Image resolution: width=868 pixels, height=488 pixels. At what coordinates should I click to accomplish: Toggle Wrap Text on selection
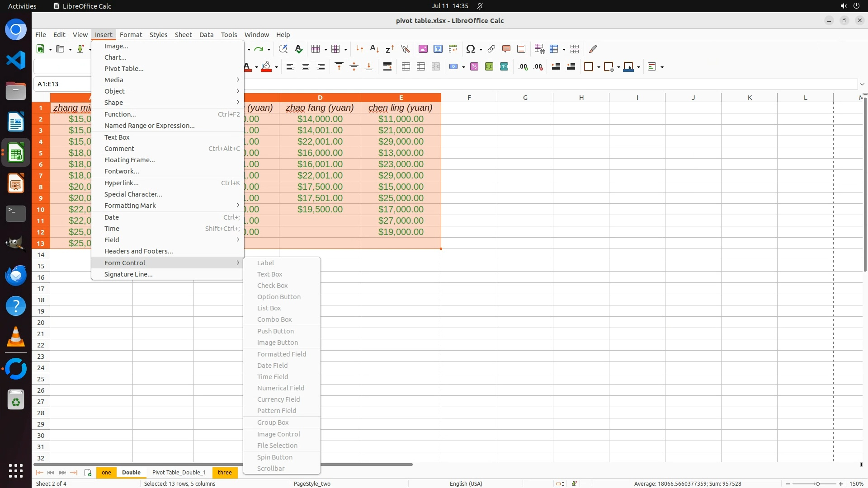pos(387,67)
